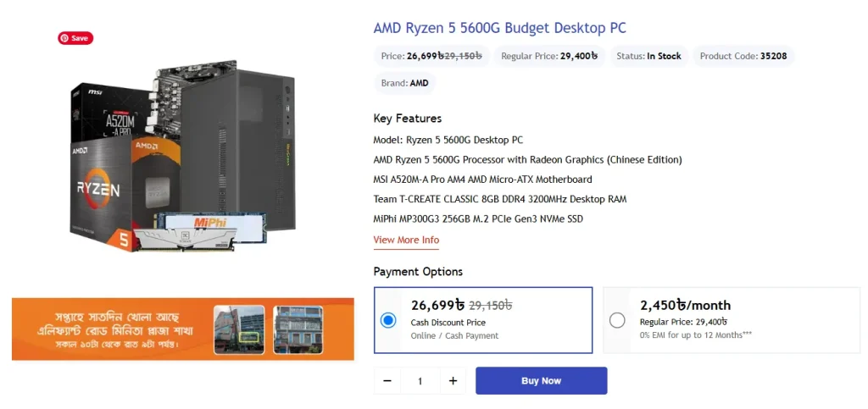868x409 pixels.
Task: Click the MiPhi MP300G3 SSD line
Action: point(478,218)
